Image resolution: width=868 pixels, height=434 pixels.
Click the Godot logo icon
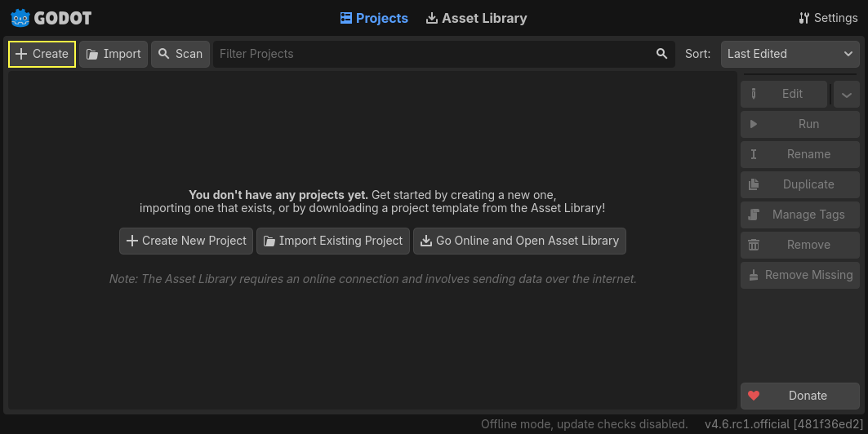pos(20,18)
